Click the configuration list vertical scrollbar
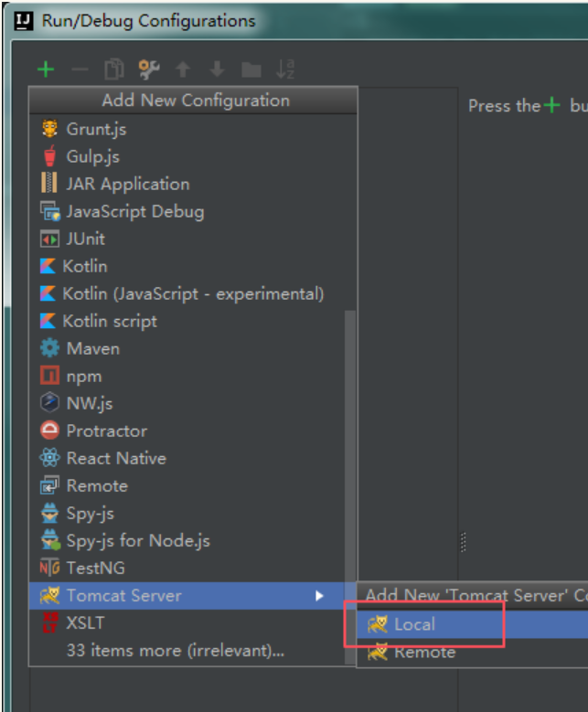This screenshot has width=588, height=712. pyautogui.click(x=350, y=486)
